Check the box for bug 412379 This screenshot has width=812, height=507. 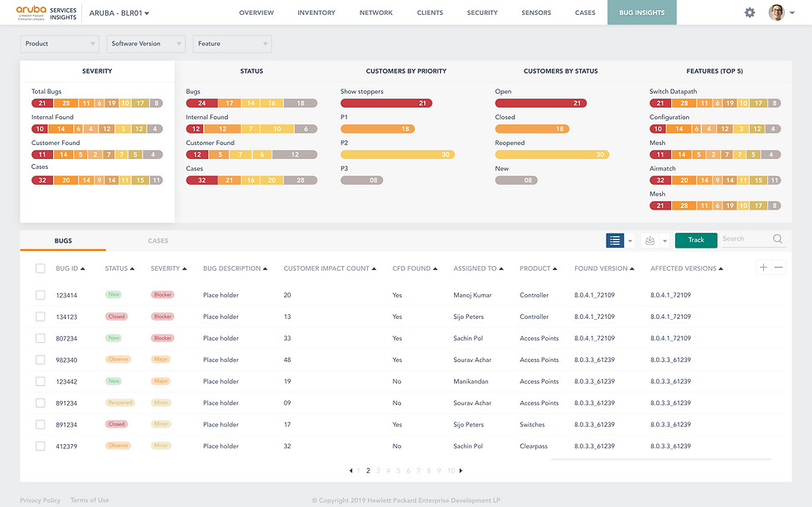(41, 446)
